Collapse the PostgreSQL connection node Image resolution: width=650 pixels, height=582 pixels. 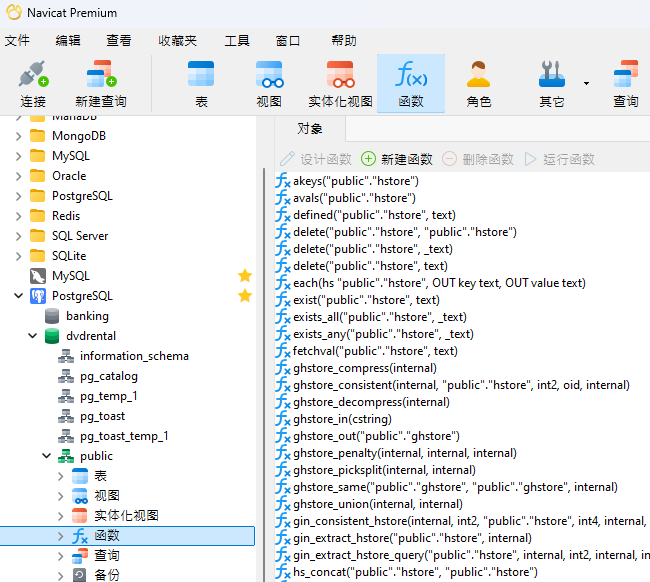click(x=18, y=296)
